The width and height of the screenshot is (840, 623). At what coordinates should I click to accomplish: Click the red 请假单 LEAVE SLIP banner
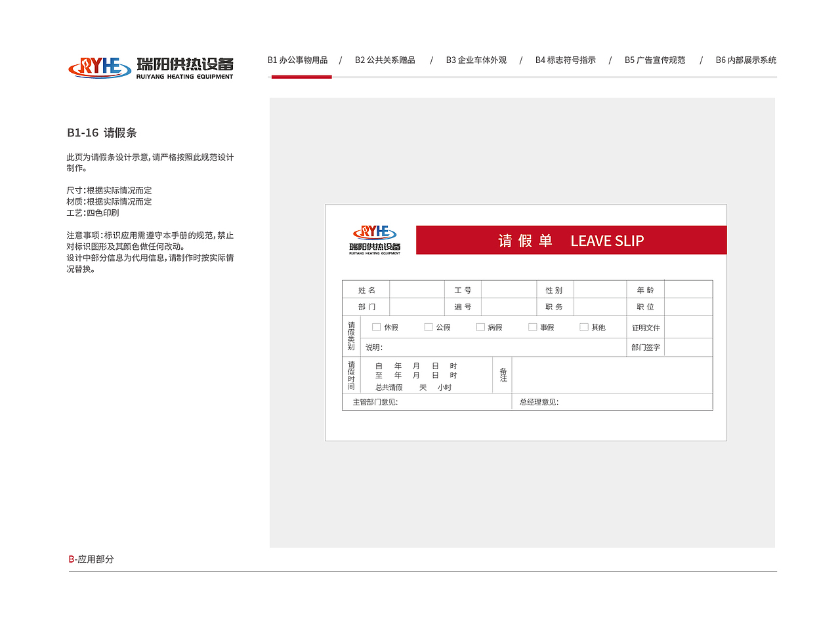571,240
